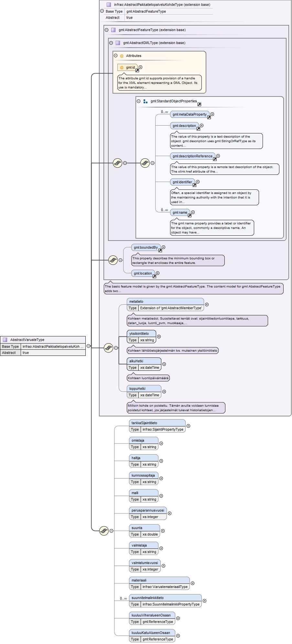The image size is (292, 644).
Task: Click the gml:id reference arrow icon
Action: click(x=137, y=70)
